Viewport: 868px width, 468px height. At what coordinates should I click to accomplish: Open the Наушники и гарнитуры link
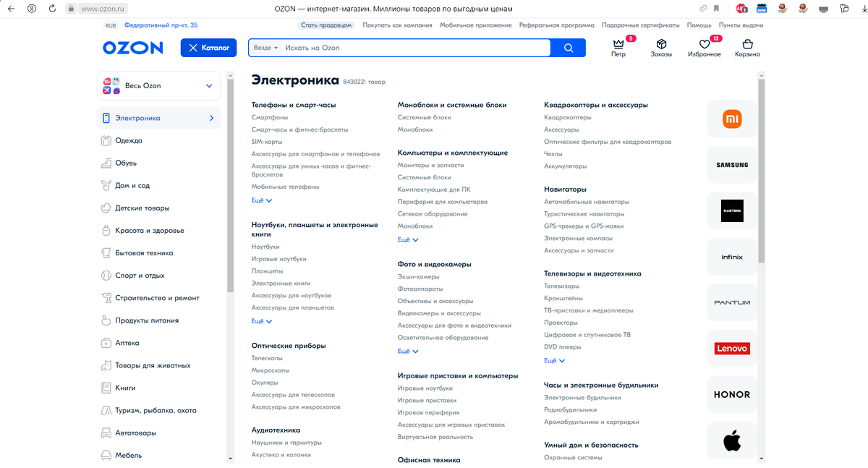click(x=286, y=443)
